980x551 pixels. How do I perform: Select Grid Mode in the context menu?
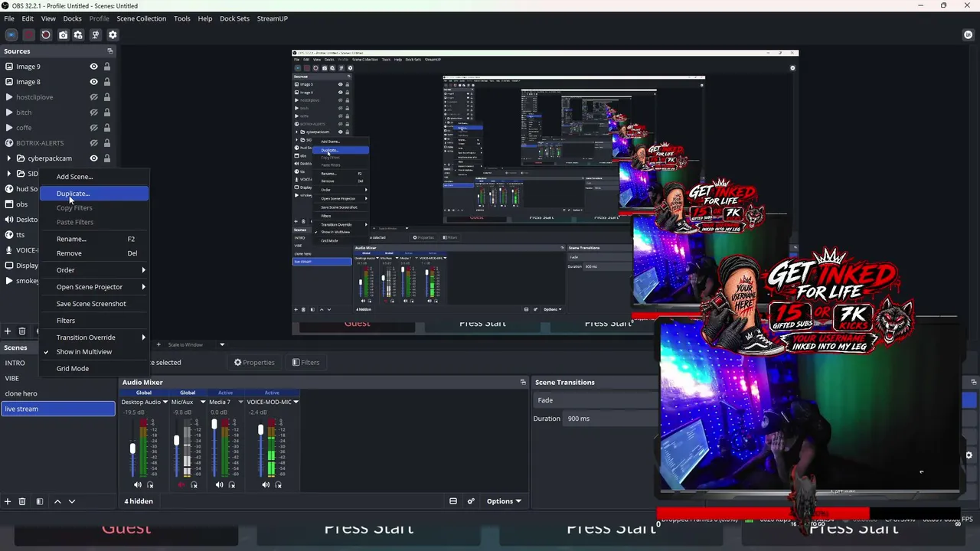coord(93,369)
